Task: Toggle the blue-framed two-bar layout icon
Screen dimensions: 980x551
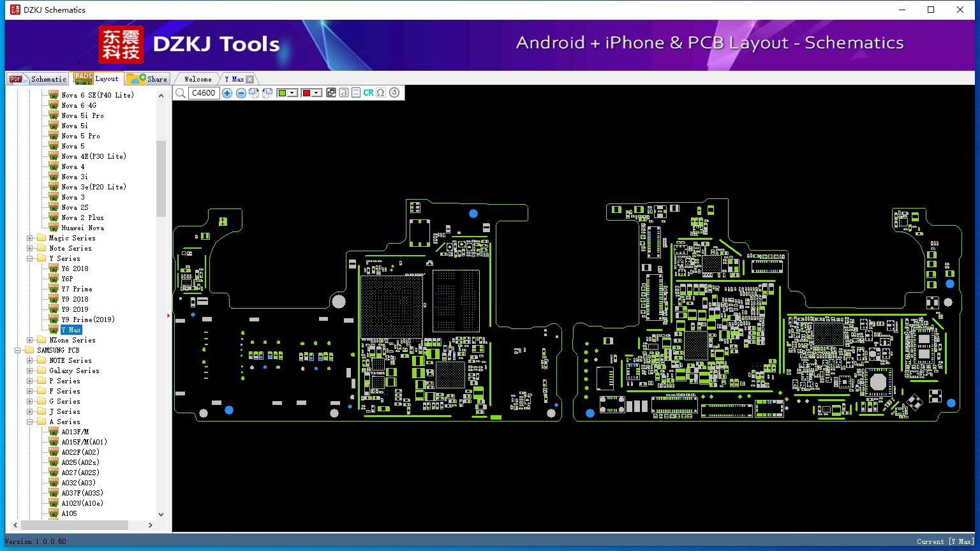Action: (356, 93)
